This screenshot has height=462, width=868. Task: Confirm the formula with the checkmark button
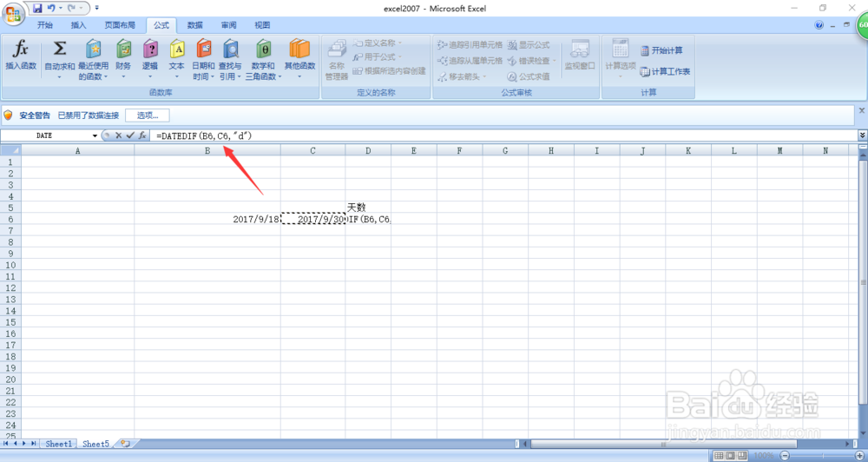click(x=130, y=135)
